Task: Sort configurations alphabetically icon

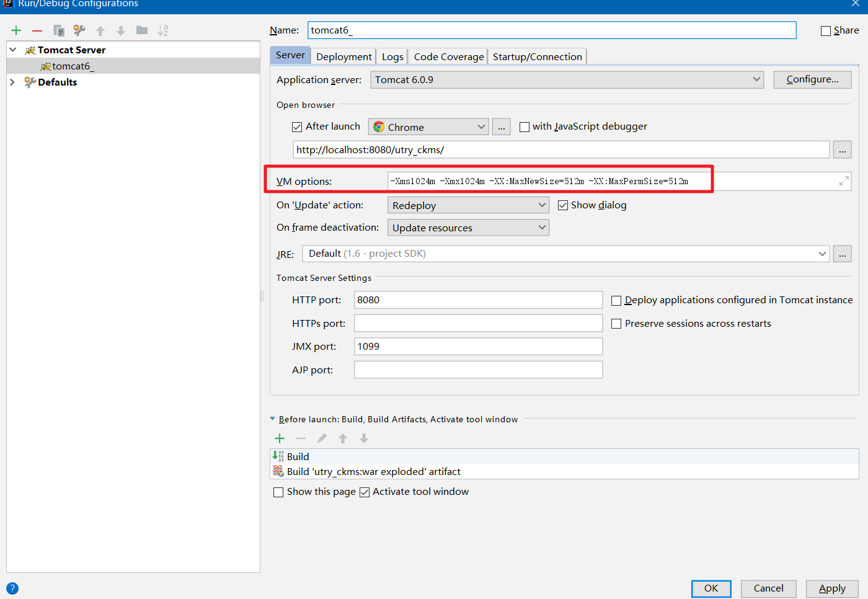Action: tap(163, 30)
